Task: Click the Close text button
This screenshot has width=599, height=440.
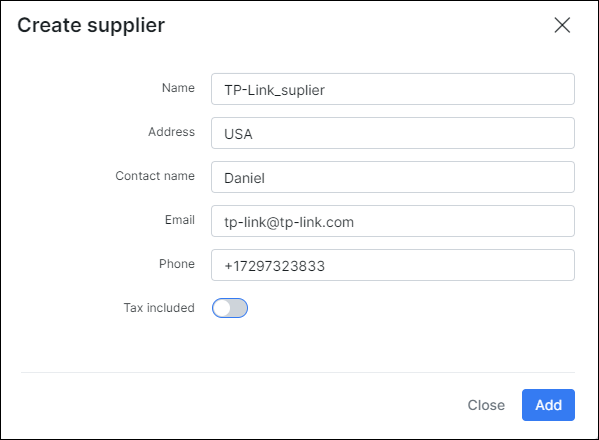Action: pos(486,405)
